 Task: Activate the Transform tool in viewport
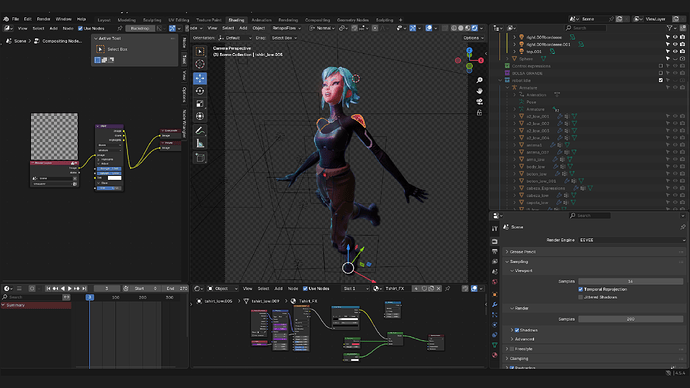pos(200,117)
